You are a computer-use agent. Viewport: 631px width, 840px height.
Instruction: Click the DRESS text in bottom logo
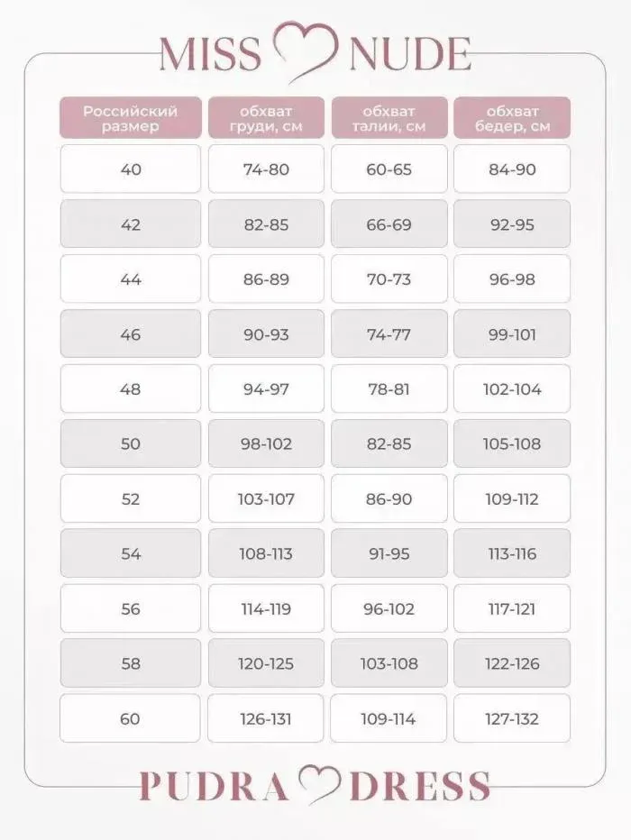pos(420,786)
